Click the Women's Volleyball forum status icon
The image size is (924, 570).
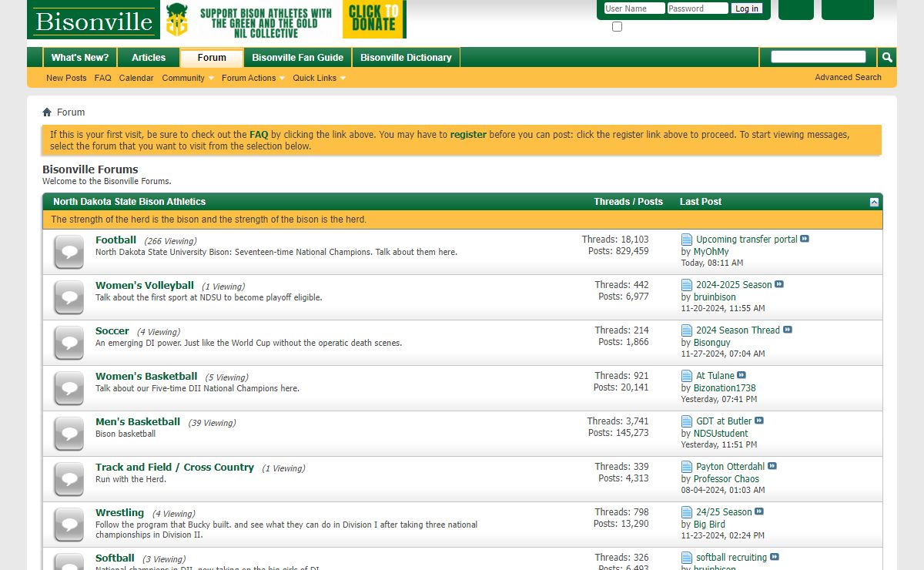point(69,297)
